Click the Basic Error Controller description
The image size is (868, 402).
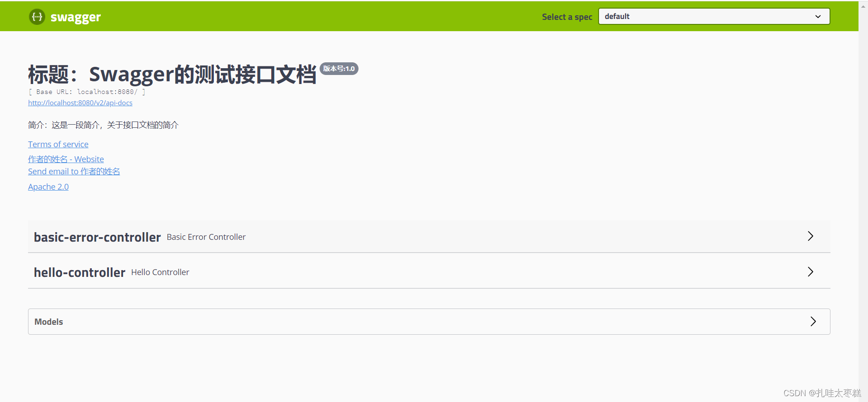point(206,237)
